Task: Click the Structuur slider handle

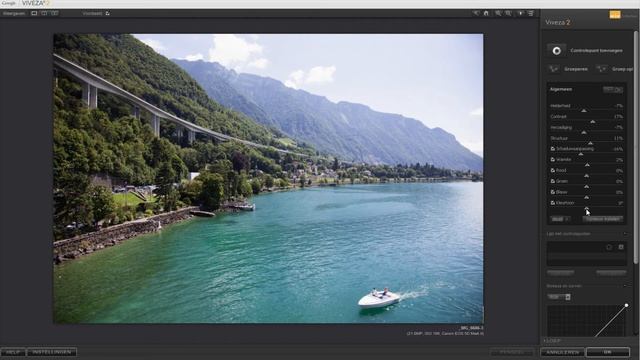Action: coord(590,143)
